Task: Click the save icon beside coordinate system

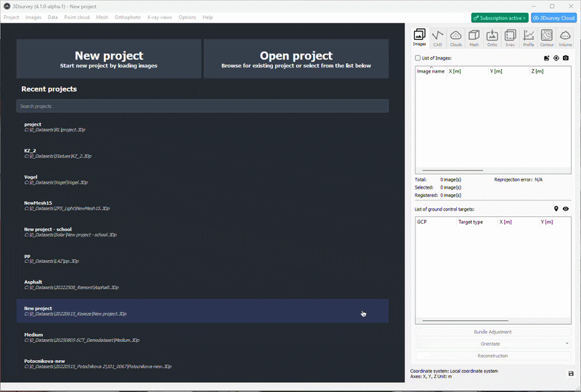Action: [571, 373]
